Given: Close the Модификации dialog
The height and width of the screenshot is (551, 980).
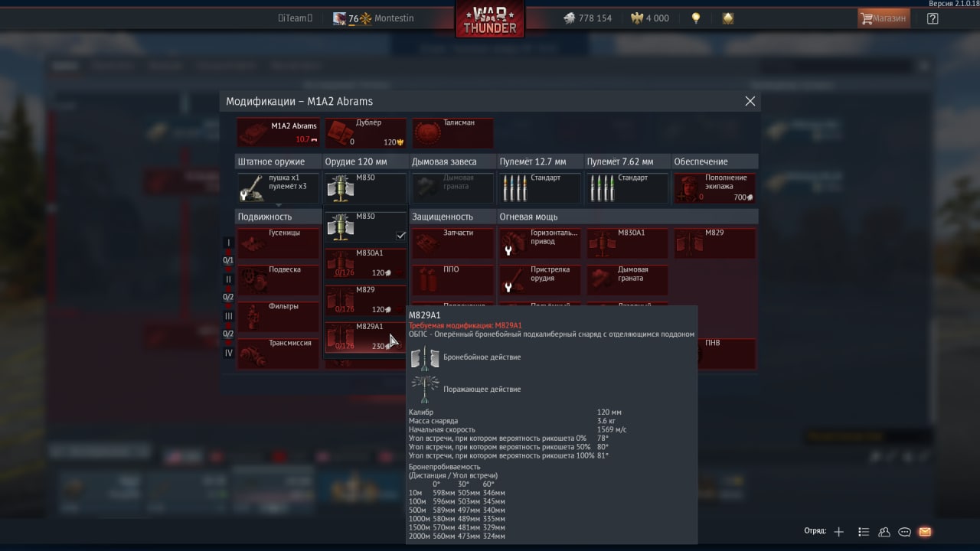Looking at the screenshot, I should pyautogui.click(x=750, y=101).
